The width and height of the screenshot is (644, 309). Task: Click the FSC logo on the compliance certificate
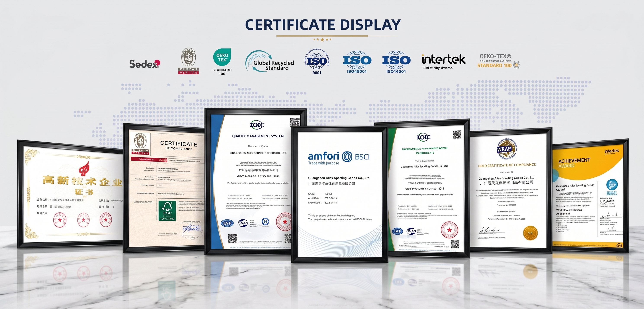click(167, 211)
